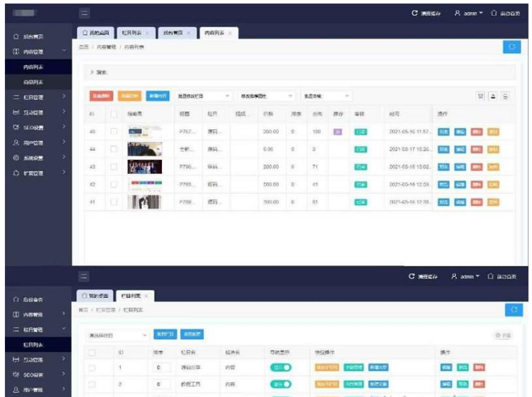Toggle the navigation display switch for column ID 1

(x=281, y=367)
